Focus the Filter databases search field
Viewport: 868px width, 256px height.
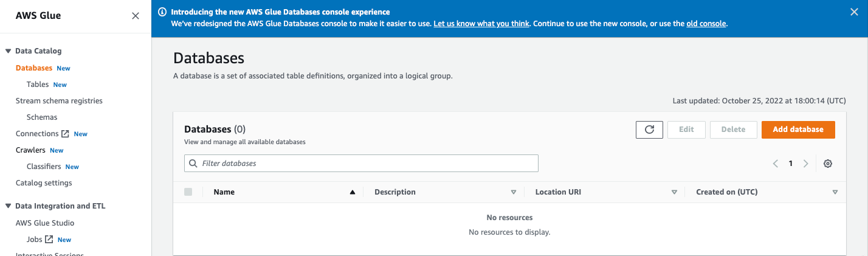[361, 163]
